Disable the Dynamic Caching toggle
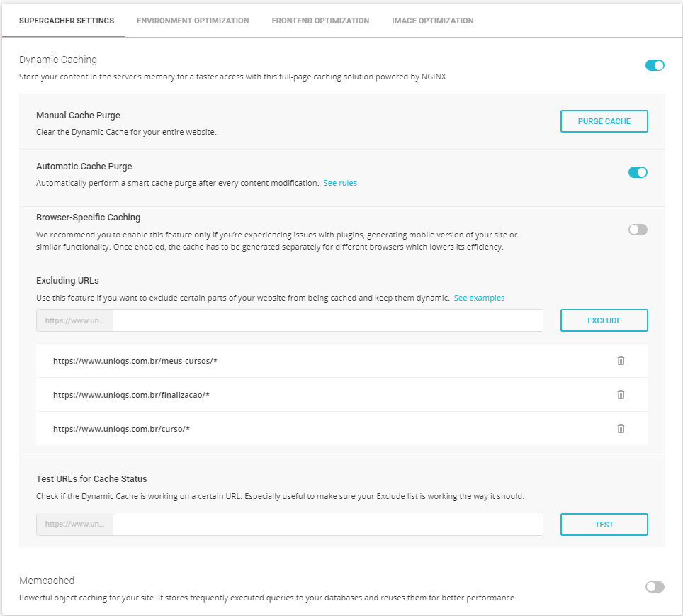 (x=655, y=65)
